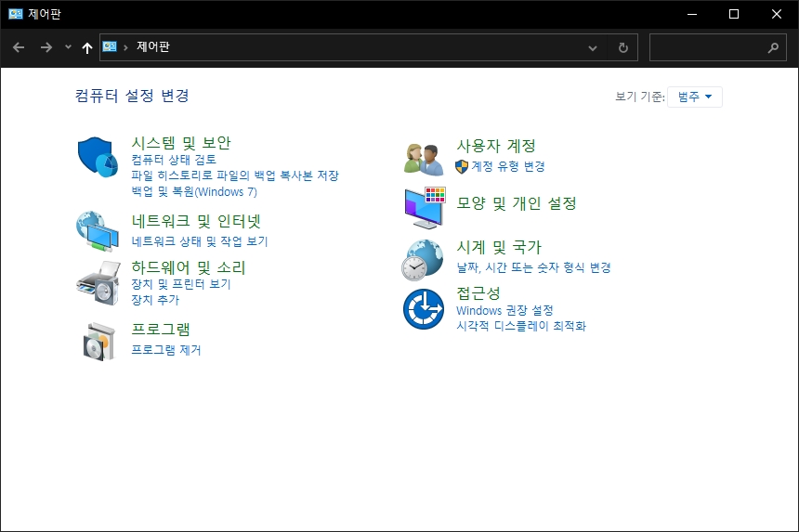799x532 pixels.
Task: Click the Appearance and Personalization monitor icon
Action: point(425,208)
